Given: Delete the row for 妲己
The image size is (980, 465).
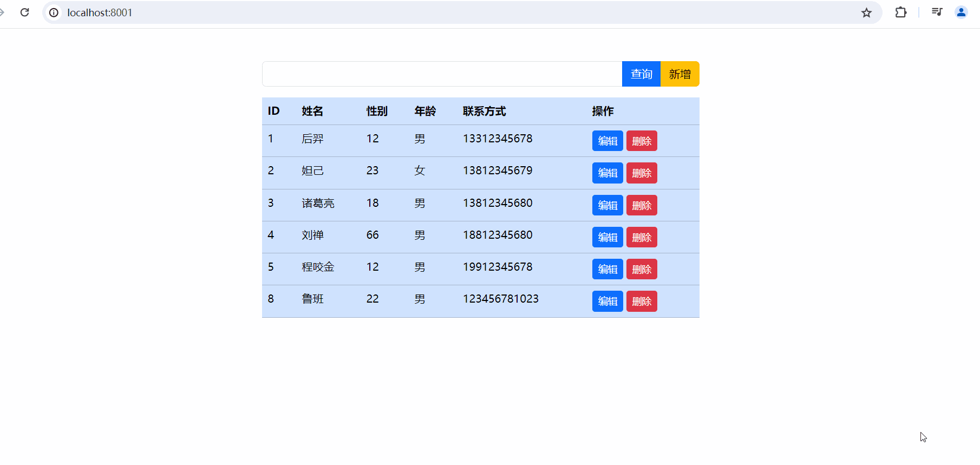Looking at the screenshot, I should (642, 173).
